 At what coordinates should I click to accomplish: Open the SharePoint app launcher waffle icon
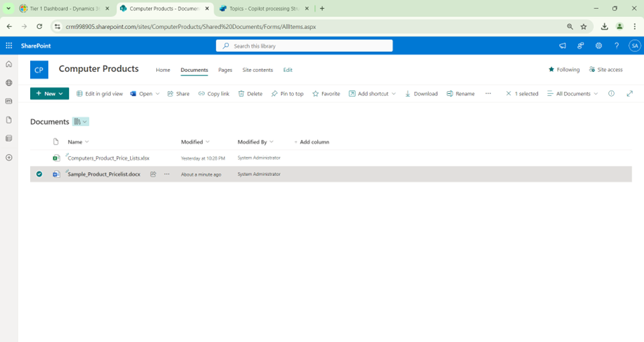pyautogui.click(x=9, y=46)
